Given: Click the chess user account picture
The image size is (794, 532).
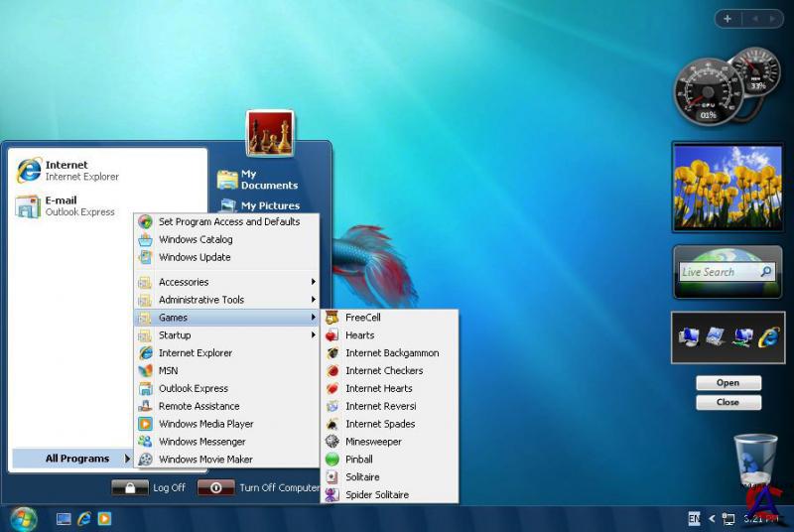Looking at the screenshot, I should coord(270,134).
